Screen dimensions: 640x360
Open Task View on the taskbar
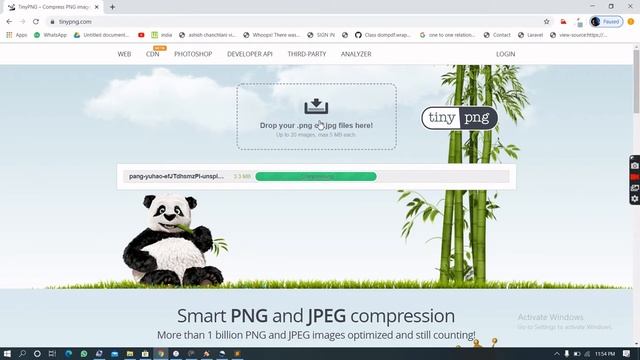52,353
